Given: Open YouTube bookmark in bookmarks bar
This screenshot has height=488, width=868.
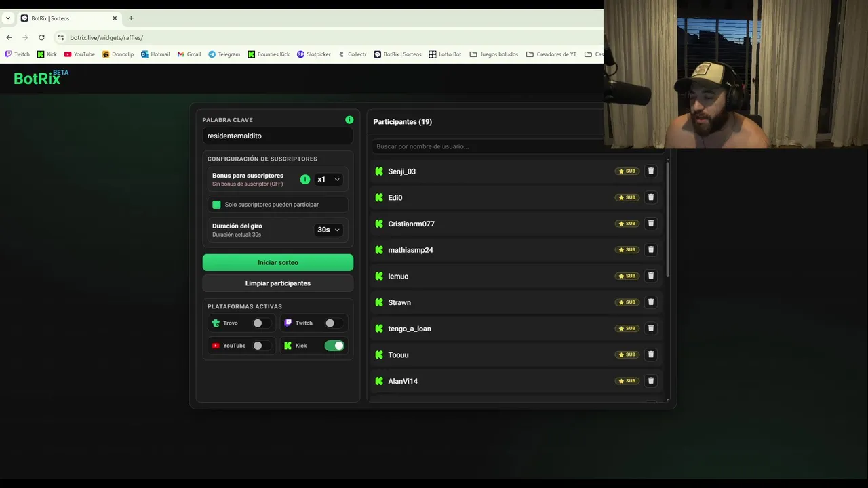Looking at the screenshot, I should (79, 54).
